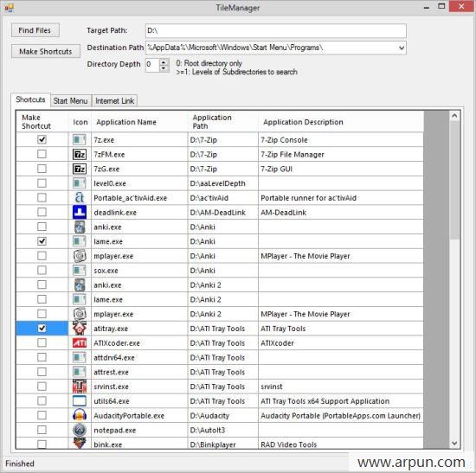The width and height of the screenshot is (476, 473).
Task: Uncheck lame.exe checkbox in D:\Anki row
Action: click(x=42, y=241)
